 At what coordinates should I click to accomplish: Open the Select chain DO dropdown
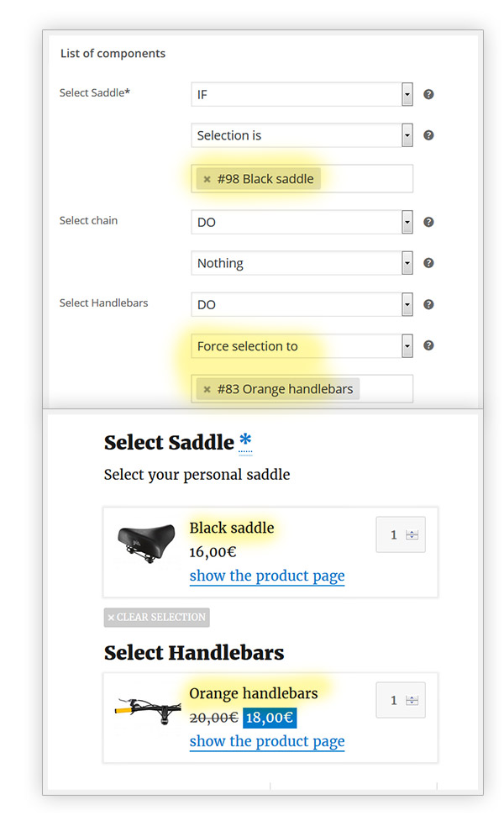[302, 222]
